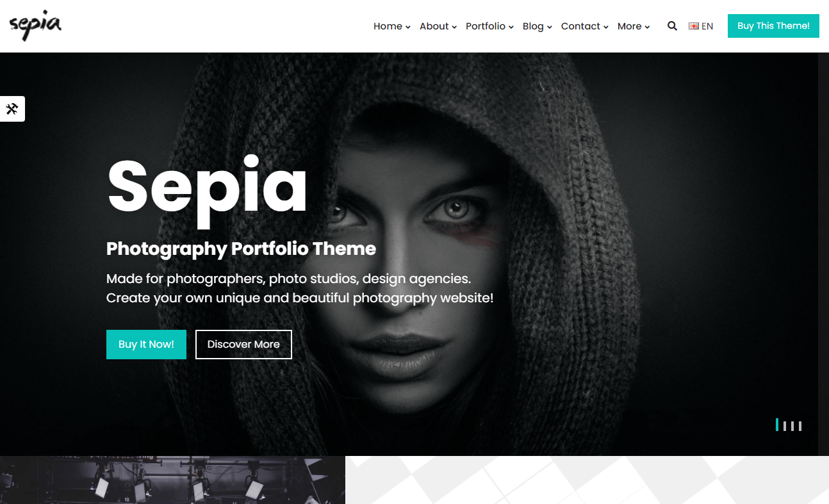Jump to the second slider indicator bar
The image size is (829, 504).
click(x=785, y=426)
